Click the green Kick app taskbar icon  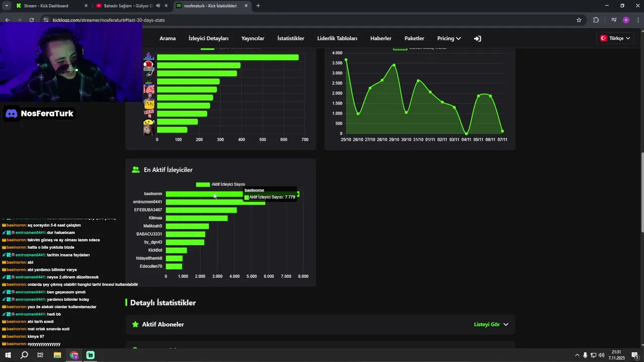(91, 355)
